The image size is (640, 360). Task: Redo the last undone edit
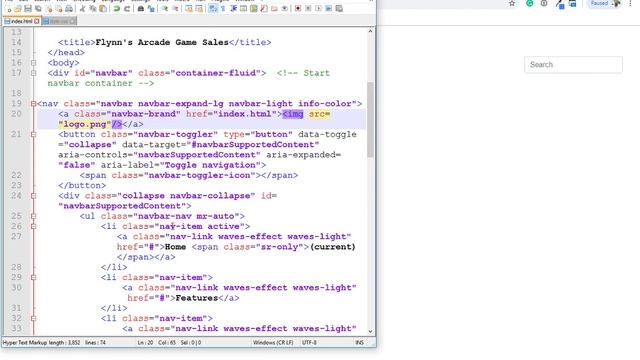[127, 9]
